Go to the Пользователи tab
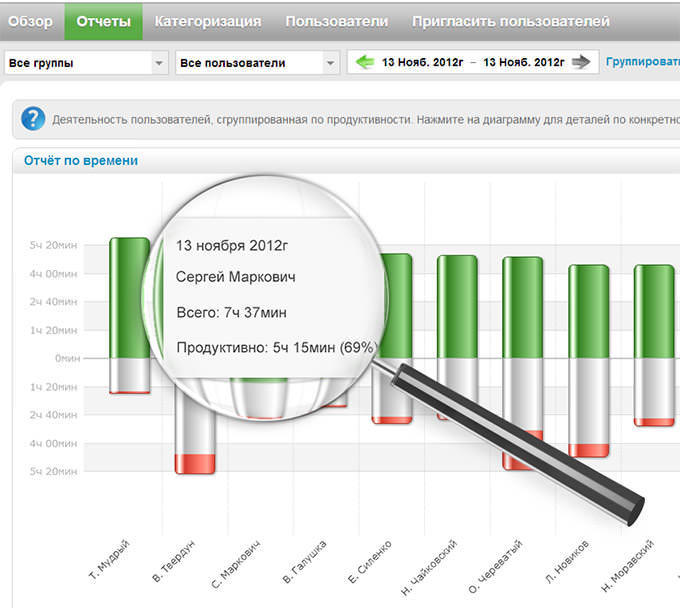Screen dimensions: 680x608 (x=336, y=21)
